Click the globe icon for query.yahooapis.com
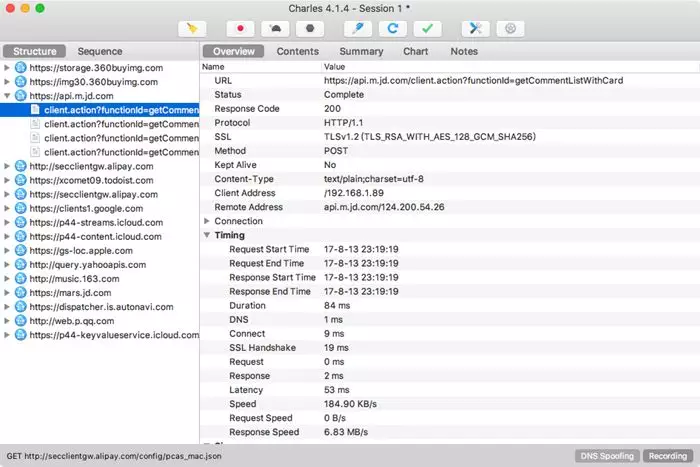This screenshot has height=467, width=700. 21,265
